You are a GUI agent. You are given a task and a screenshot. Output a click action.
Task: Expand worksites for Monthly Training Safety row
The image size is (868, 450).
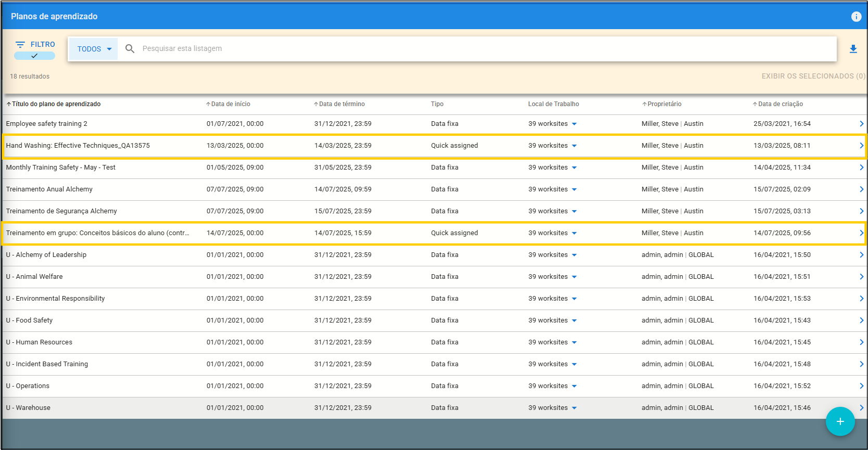[574, 168]
